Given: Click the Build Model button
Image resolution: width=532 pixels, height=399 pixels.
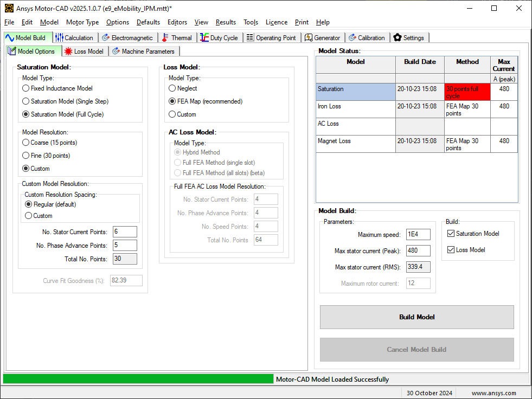Looking at the screenshot, I should pos(416,317).
